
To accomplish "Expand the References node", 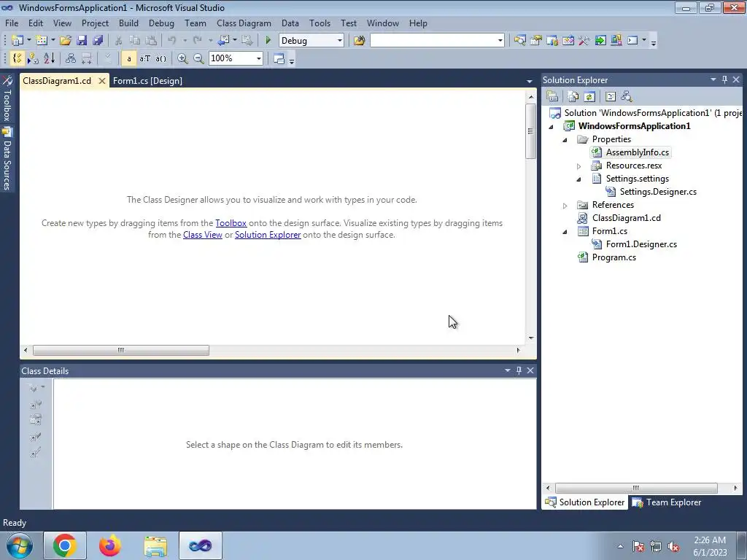I will pyautogui.click(x=565, y=206).
